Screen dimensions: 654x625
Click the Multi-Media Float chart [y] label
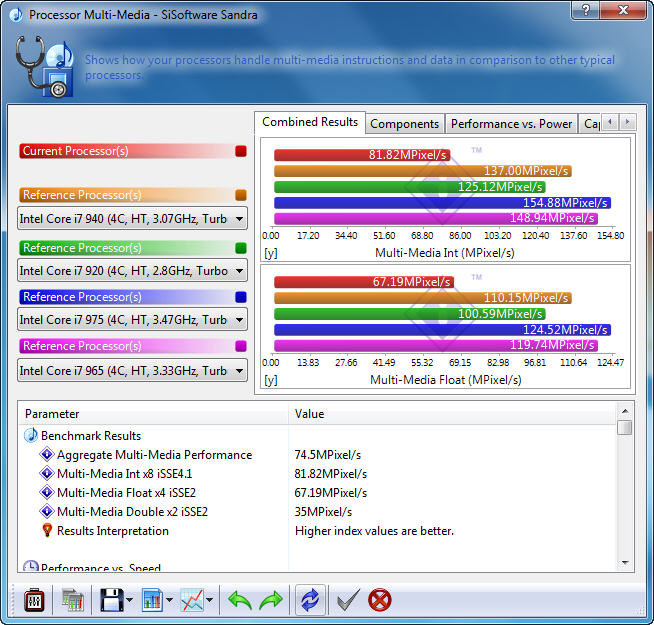(x=270, y=380)
